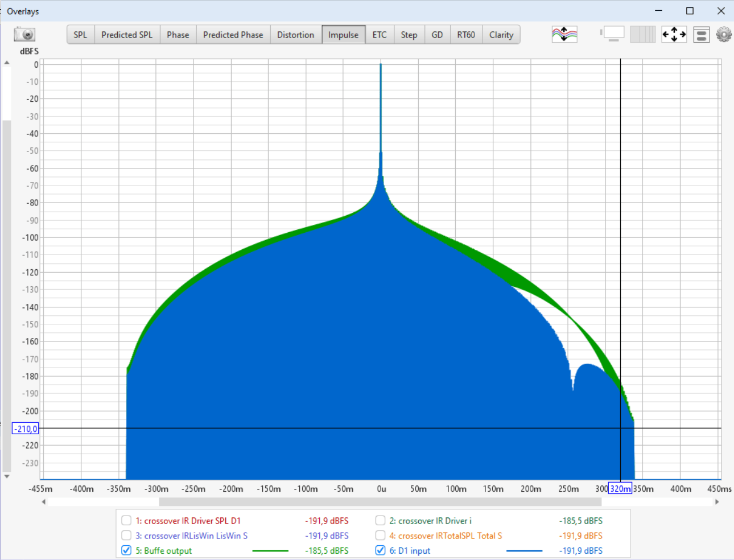Image resolution: width=734 pixels, height=560 pixels.
Task: Click the frequency axis bands icon
Action: tap(643, 34)
